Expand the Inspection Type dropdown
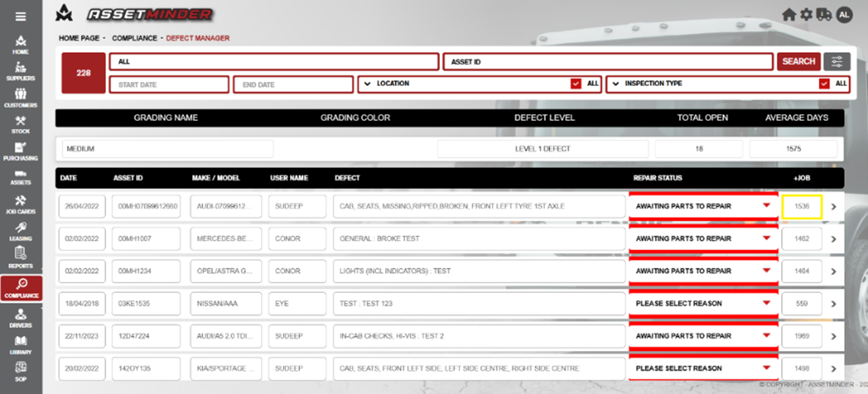Viewport: 868px width, 394px height. point(615,84)
